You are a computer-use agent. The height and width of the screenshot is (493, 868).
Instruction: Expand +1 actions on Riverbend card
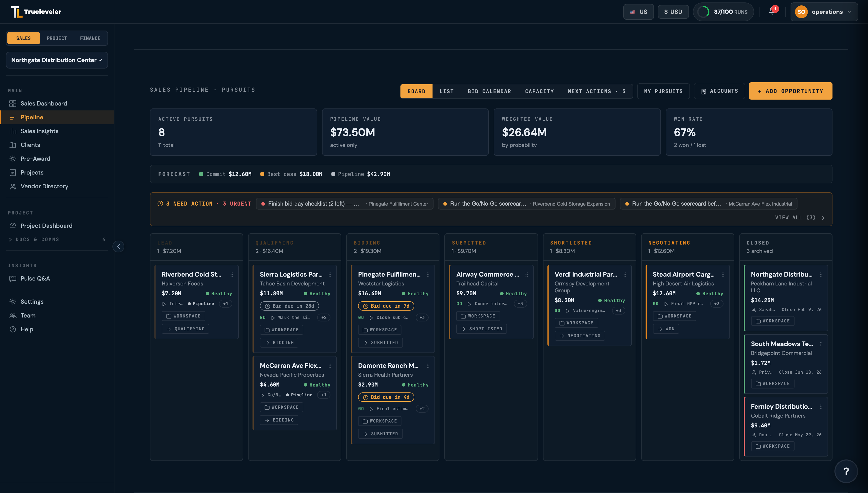pyautogui.click(x=226, y=304)
